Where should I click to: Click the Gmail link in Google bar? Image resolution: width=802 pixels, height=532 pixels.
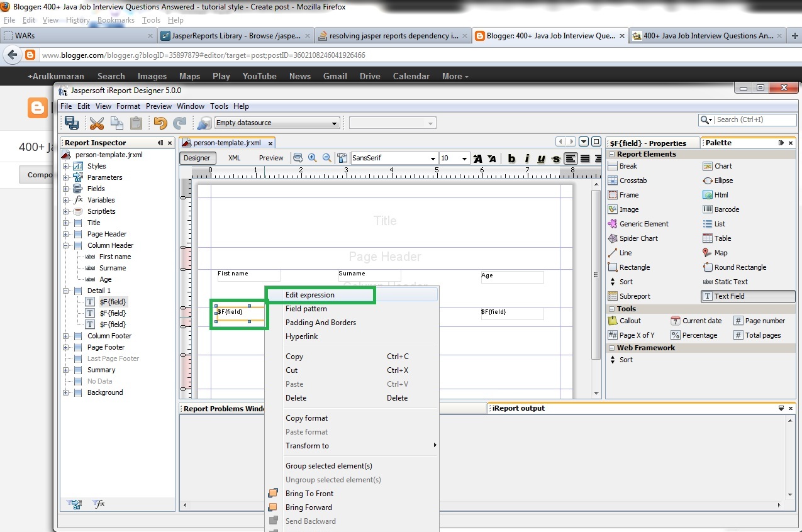pyautogui.click(x=335, y=76)
